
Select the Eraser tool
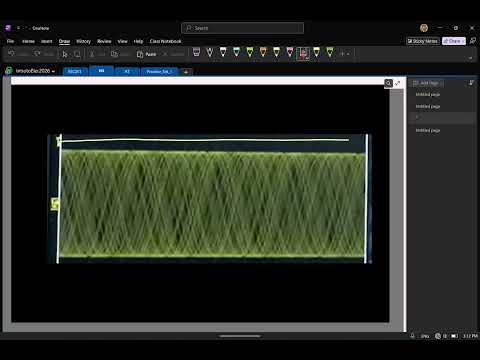197,52
